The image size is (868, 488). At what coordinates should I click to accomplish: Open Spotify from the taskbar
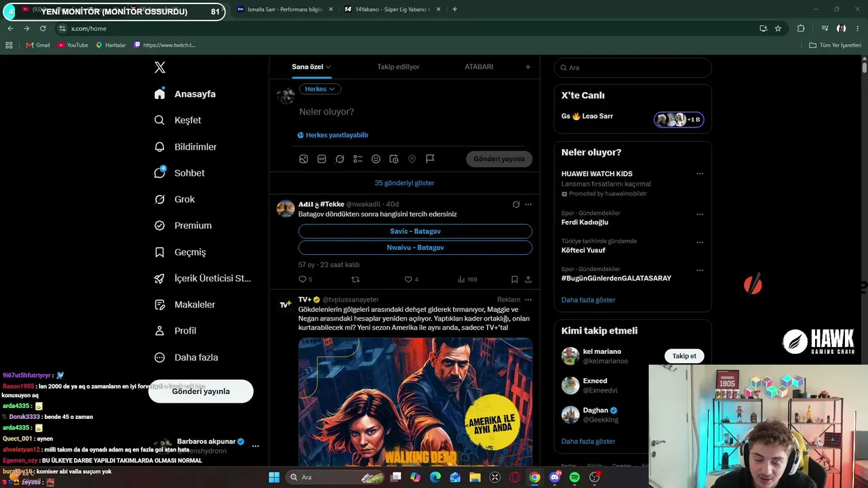[x=574, y=477]
